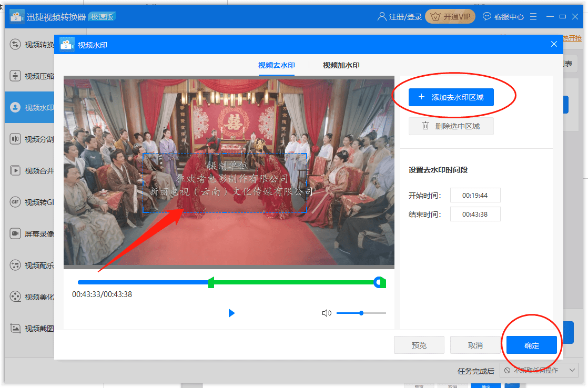Click 预览 to preview the result
The height and width of the screenshot is (388, 588).
[x=419, y=345]
